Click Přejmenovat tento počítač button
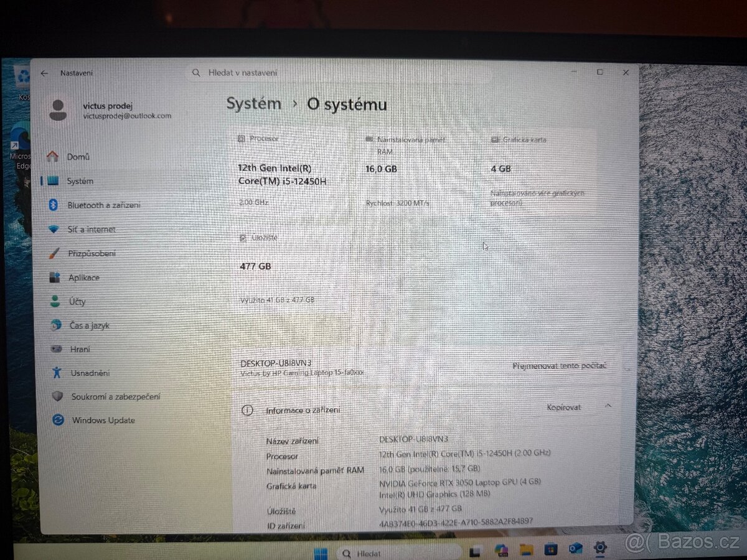This screenshot has height=560, width=747. pyautogui.click(x=559, y=366)
